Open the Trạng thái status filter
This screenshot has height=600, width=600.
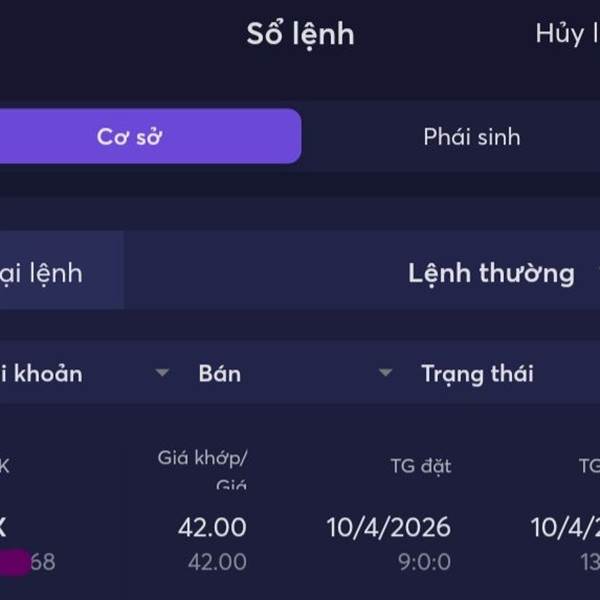click(477, 374)
